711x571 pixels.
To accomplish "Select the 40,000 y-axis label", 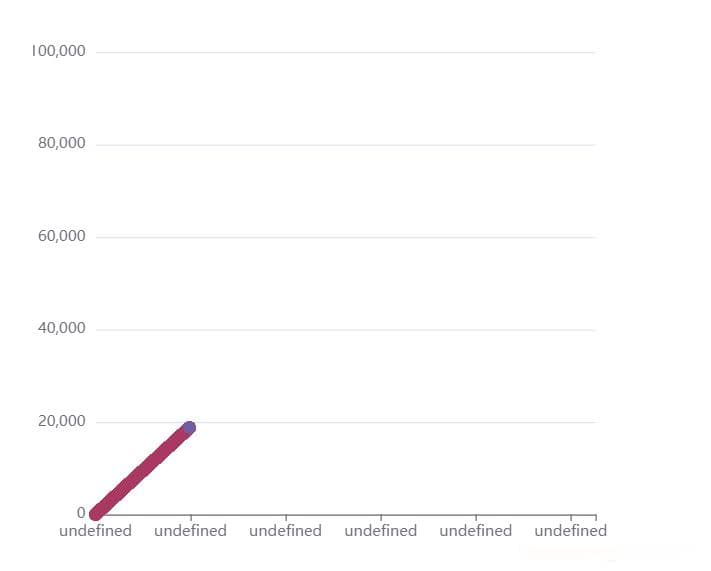I will coord(62,328).
